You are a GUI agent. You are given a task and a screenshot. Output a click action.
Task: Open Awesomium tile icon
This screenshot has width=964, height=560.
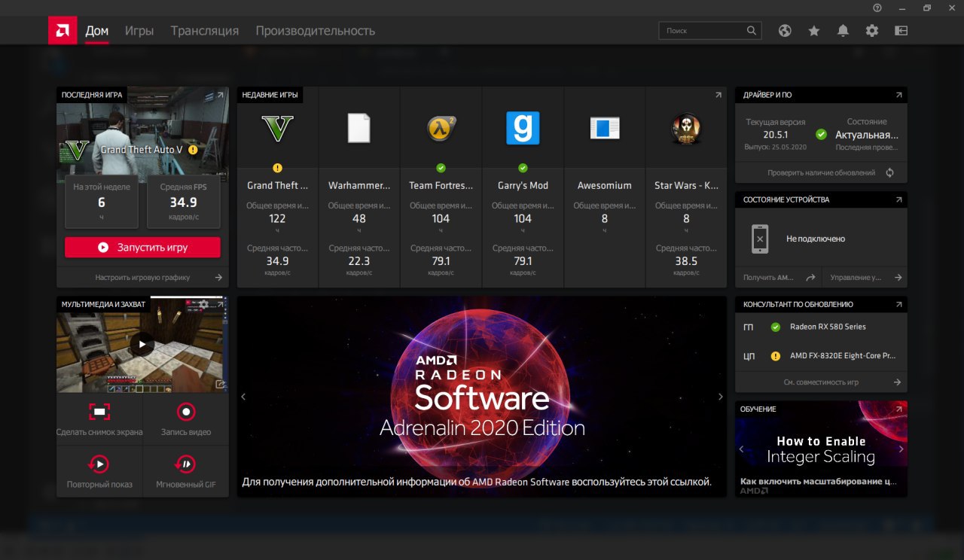pos(604,129)
